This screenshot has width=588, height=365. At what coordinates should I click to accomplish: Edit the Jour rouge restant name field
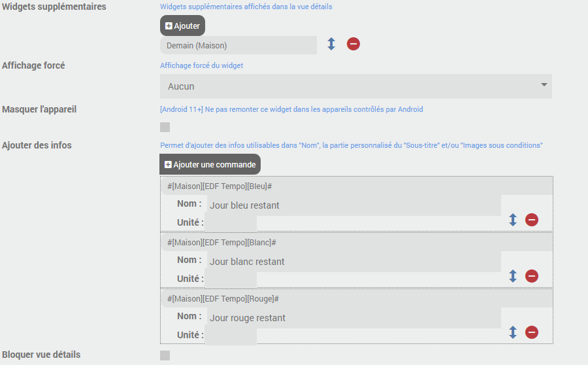pyautogui.click(x=353, y=318)
